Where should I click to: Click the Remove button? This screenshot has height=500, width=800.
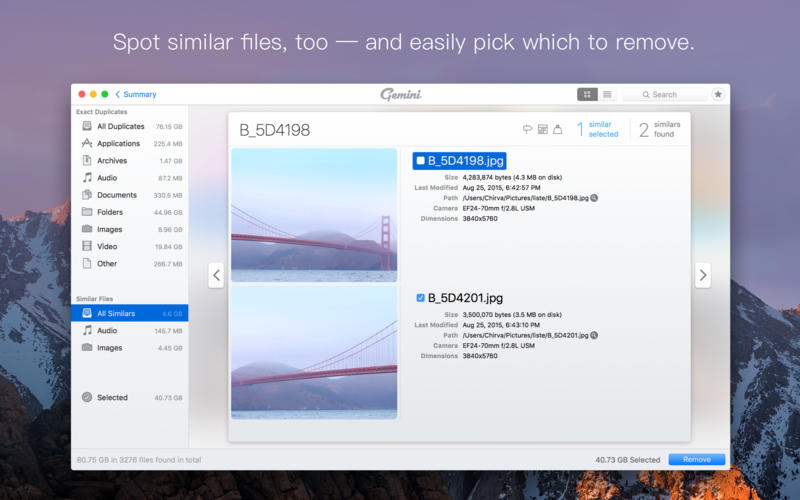tap(697, 460)
